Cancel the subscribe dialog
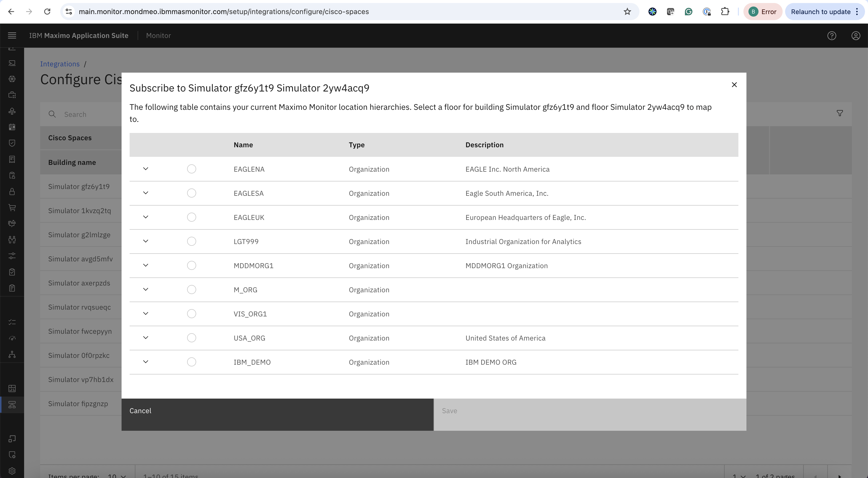 tap(277, 415)
